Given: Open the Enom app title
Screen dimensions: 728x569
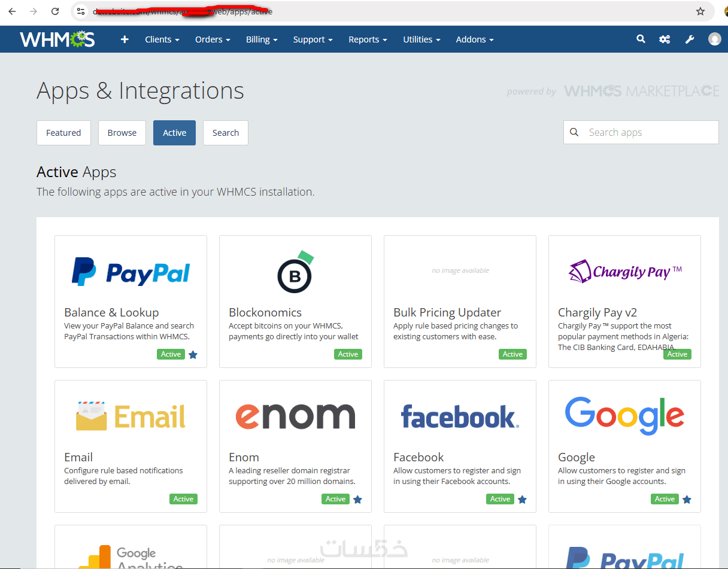Looking at the screenshot, I should pos(244,457).
